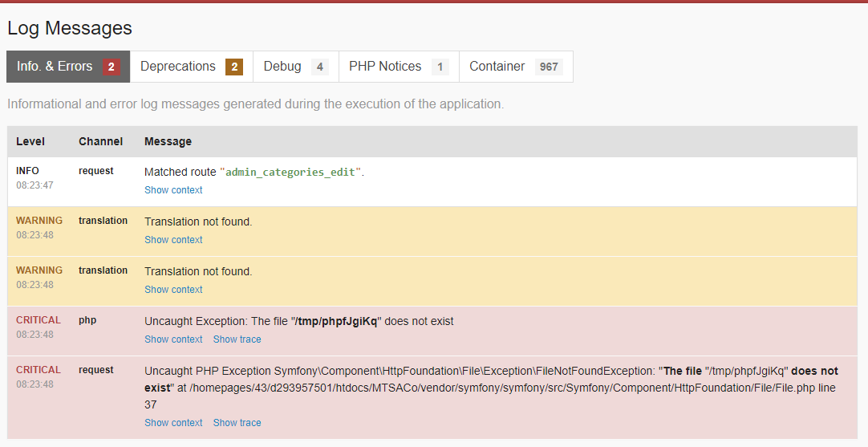Select the Debug tab
The image size is (868, 447).
282,67
